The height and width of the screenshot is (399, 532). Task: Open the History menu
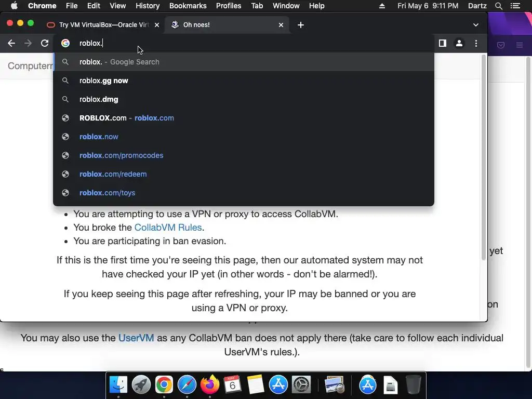pyautogui.click(x=148, y=6)
